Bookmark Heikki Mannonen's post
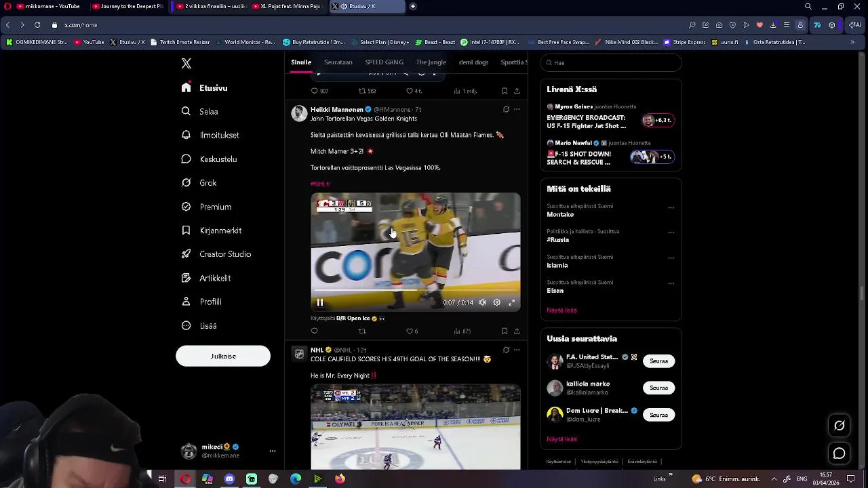 (x=505, y=331)
